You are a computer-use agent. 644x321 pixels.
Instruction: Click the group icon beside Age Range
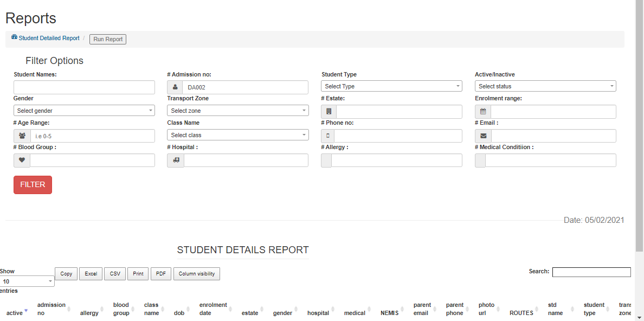22,136
